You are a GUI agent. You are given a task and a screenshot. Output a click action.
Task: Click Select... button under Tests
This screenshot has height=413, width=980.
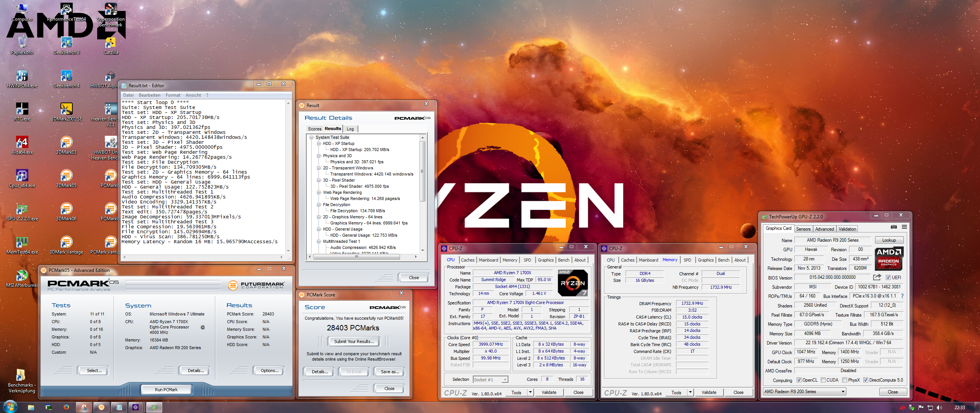tap(94, 371)
